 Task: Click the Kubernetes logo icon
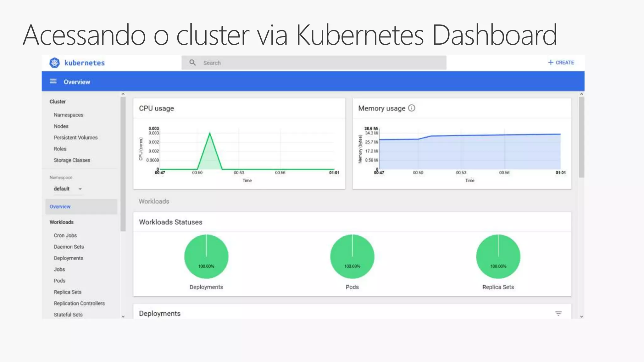pos(54,63)
